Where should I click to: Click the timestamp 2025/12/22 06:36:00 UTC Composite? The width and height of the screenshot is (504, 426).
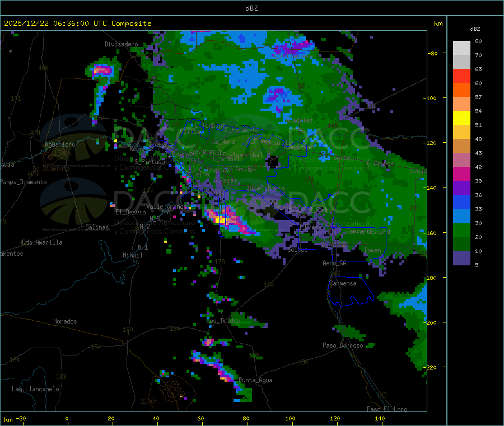pos(77,24)
